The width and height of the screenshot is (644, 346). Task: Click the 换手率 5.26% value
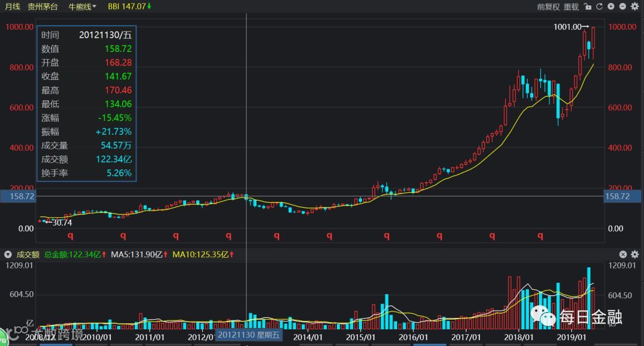[x=119, y=173]
